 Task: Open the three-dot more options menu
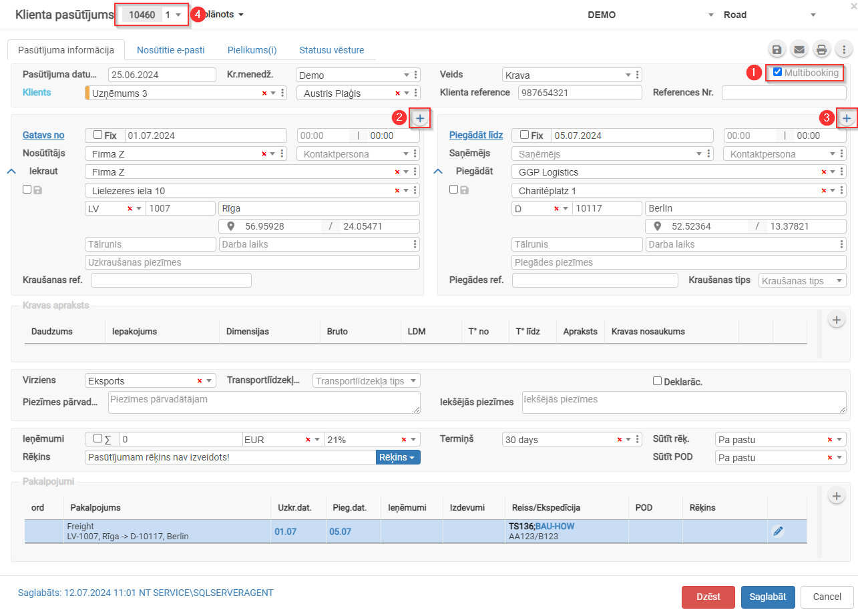click(x=844, y=49)
